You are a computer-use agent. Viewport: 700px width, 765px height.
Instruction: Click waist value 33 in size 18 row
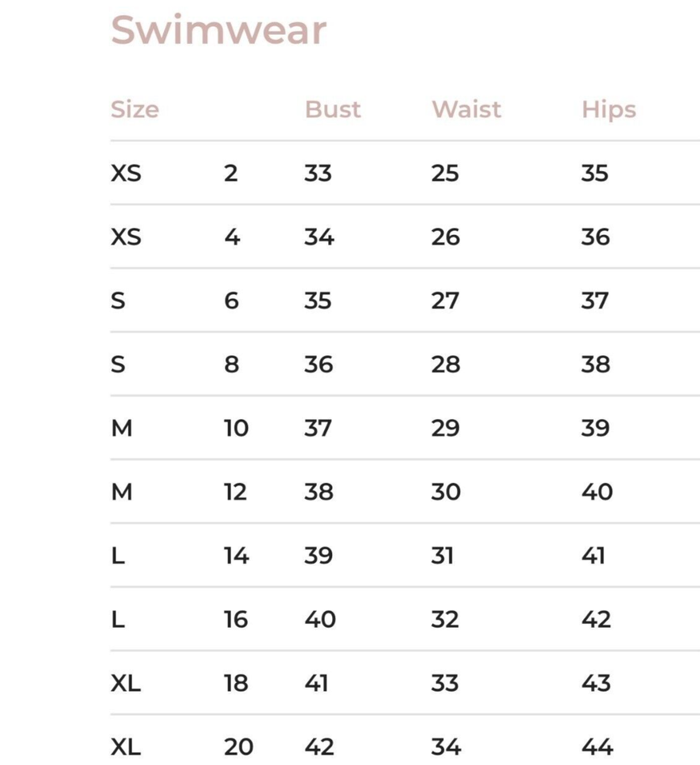pos(444,683)
